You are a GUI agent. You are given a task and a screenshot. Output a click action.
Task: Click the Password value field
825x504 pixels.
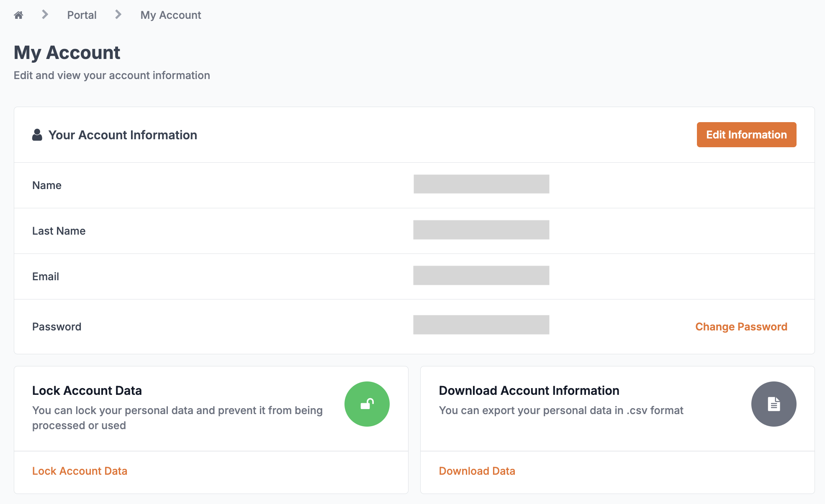pyautogui.click(x=481, y=325)
